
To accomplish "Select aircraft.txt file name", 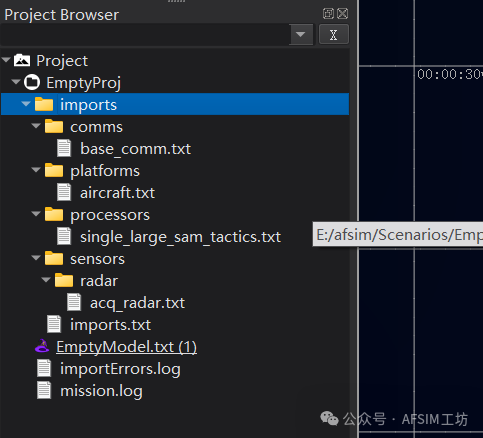I will pos(117,193).
